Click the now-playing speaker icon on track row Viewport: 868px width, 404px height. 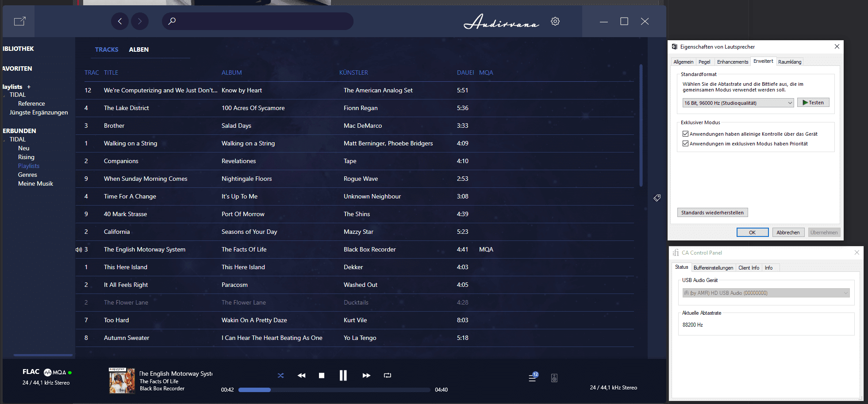79,249
